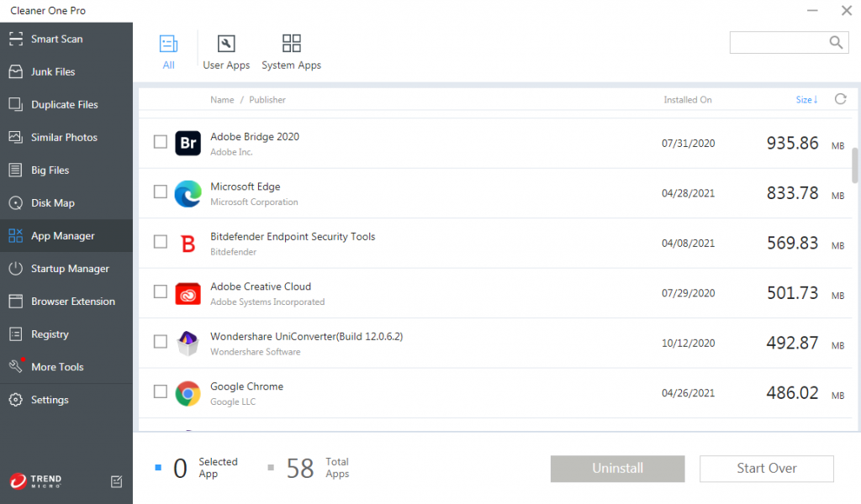Sort by the Installed On column header
Viewport: 861px width, 504px height.
tap(688, 100)
